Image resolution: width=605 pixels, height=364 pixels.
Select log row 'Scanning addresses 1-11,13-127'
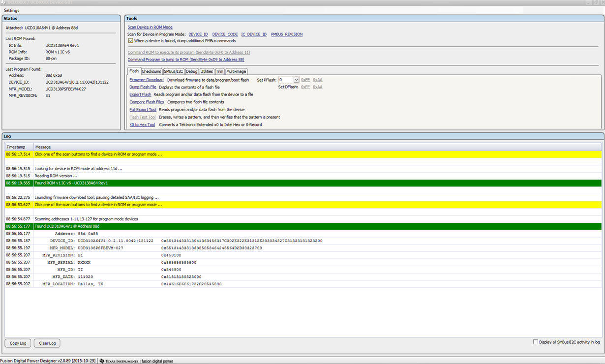click(x=303, y=219)
